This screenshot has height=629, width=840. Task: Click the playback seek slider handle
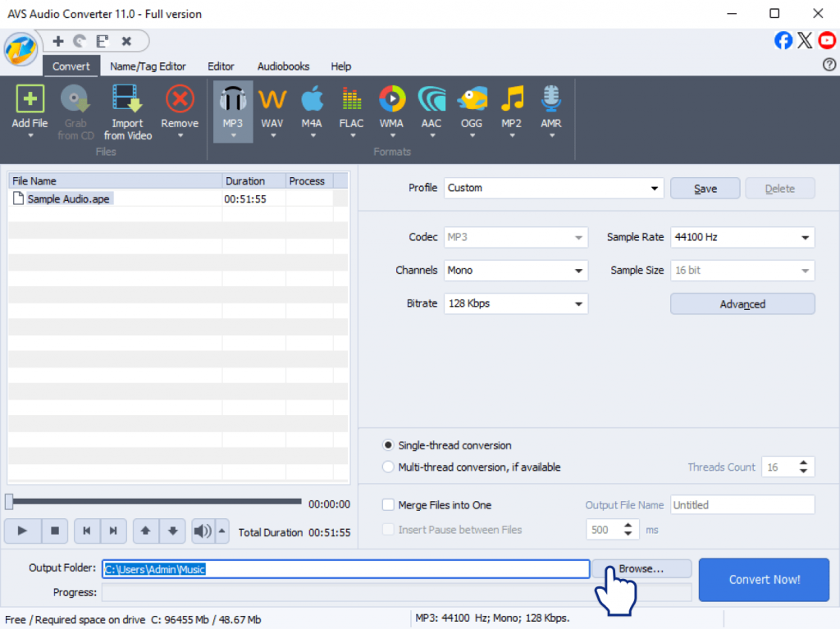(x=9, y=502)
